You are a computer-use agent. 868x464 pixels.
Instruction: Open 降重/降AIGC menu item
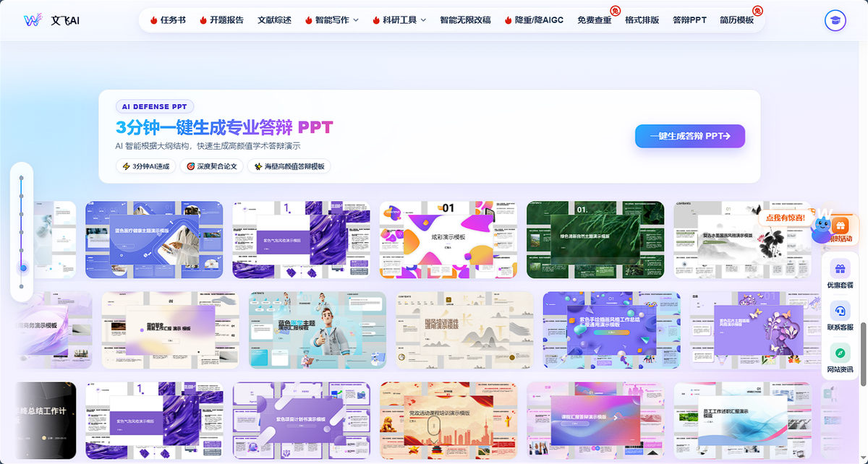coord(539,20)
